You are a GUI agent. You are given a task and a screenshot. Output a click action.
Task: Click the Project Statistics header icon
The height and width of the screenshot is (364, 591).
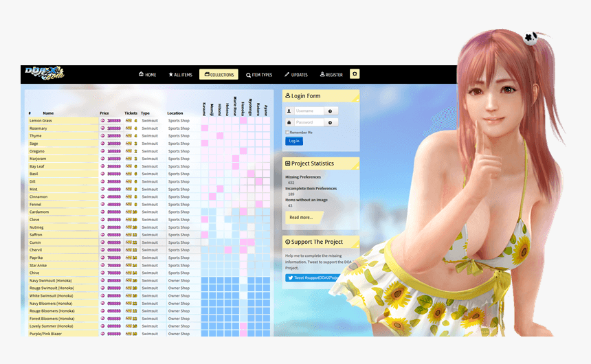tap(287, 163)
